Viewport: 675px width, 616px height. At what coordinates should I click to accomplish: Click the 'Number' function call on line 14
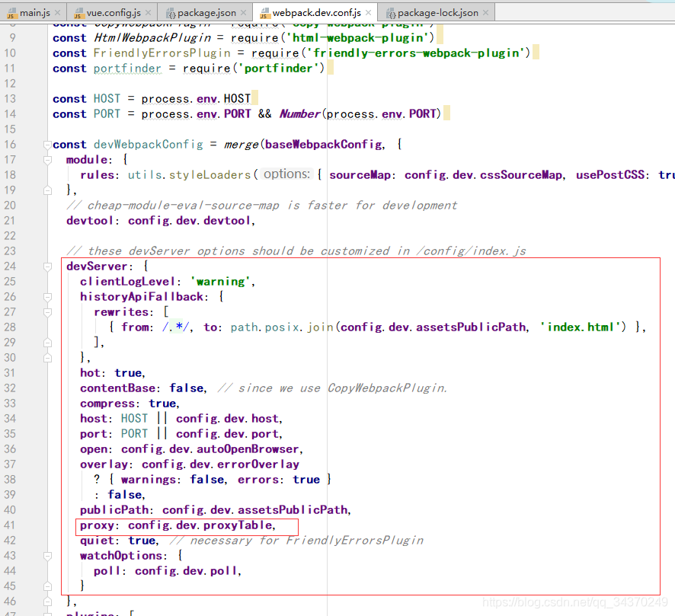[300, 114]
